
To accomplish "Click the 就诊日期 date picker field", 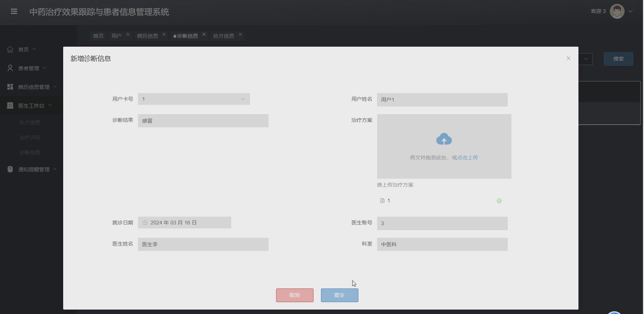I will [x=184, y=222].
